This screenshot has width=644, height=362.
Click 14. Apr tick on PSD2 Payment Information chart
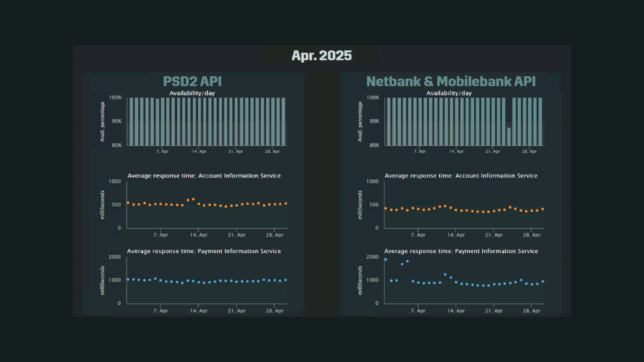tap(198, 311)
